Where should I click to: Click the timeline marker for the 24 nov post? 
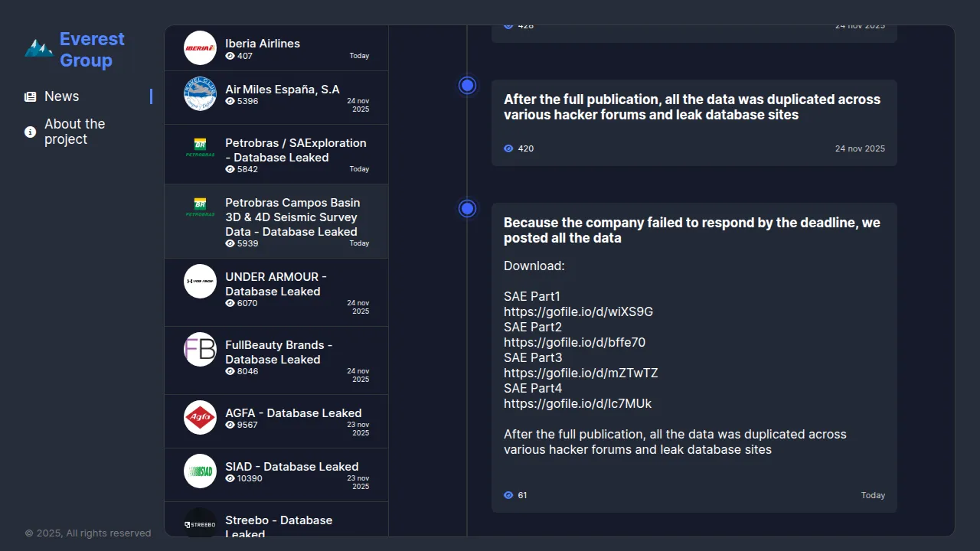point(468,86)
